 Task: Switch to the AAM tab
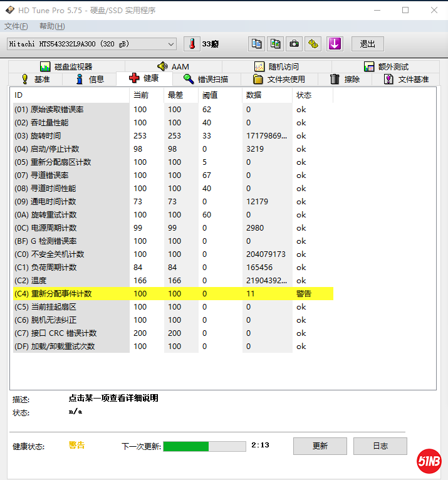pyautogui.click(x=173, y=66)
